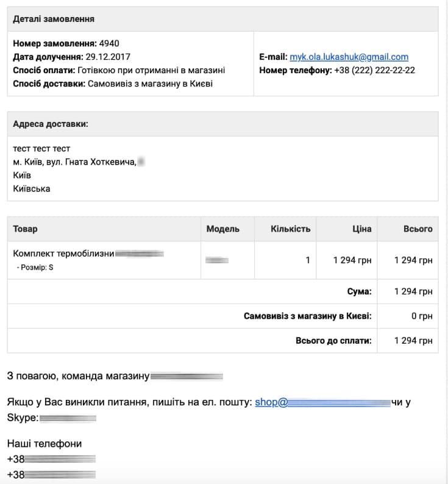
Task: Click the "Ціна" column header
Action: (361, 229)
